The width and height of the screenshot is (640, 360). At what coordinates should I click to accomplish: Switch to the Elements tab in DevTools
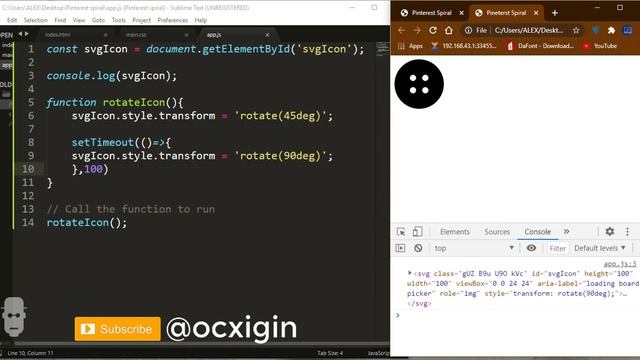coord(455,232)
